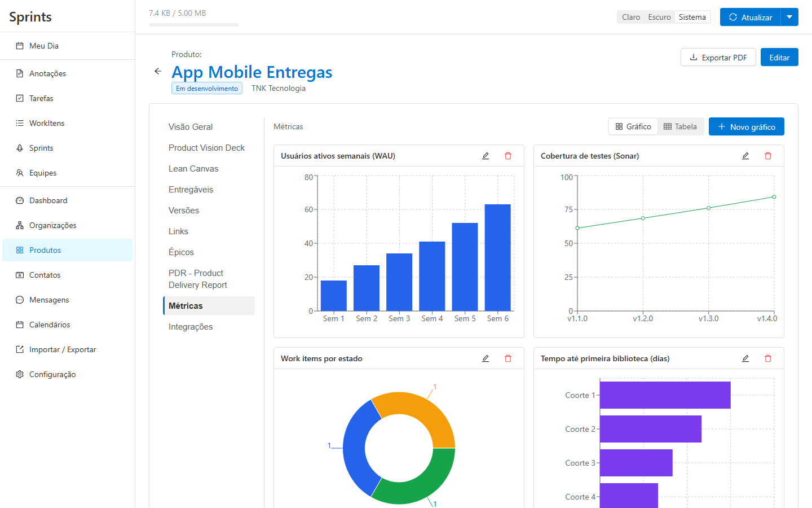
Task: Click the Exportar PDF button
Action: tap(718, 58)
